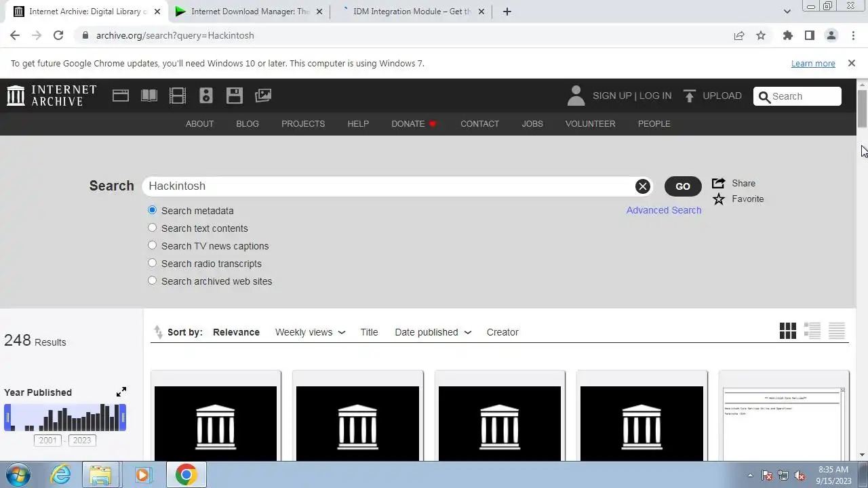
Task: Switch to tile grid view
Action: tap(788, 331)
